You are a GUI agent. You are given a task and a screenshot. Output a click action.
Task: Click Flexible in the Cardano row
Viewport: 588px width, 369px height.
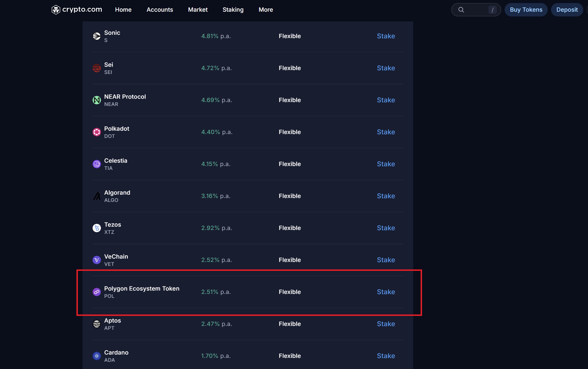tap(290, 356)
